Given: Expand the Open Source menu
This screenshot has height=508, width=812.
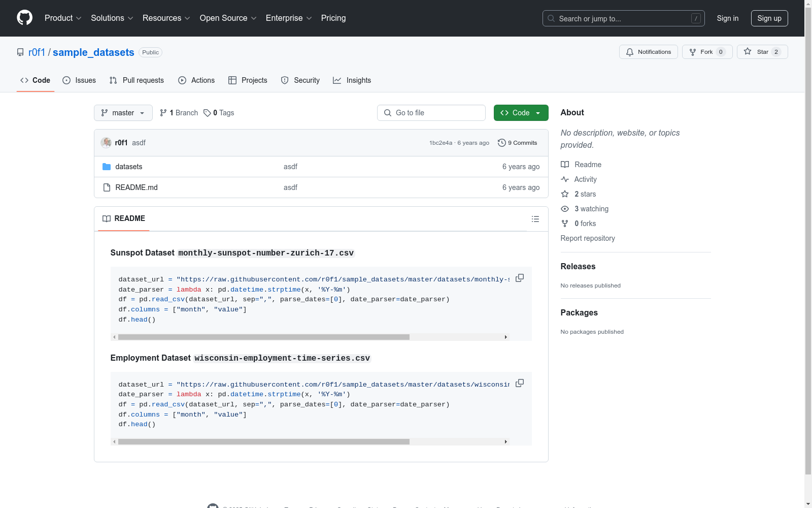Looking at the screenshot, I should (x=228, y=18).
